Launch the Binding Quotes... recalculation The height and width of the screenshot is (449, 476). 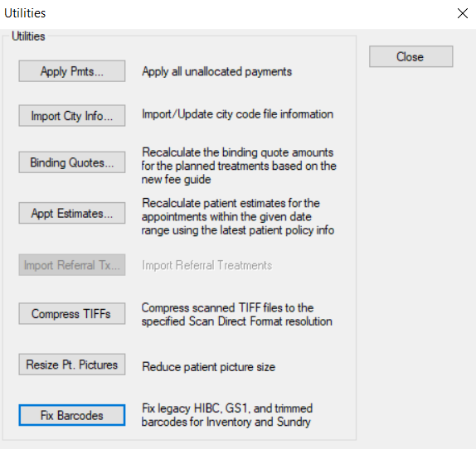click(x=72, y=162)
